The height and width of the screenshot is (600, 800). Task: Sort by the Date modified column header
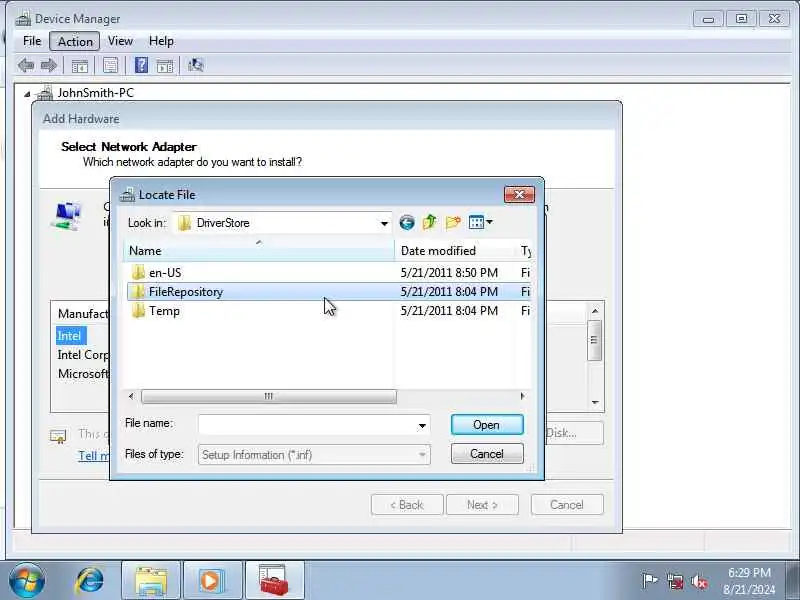(x=456, y=251)
